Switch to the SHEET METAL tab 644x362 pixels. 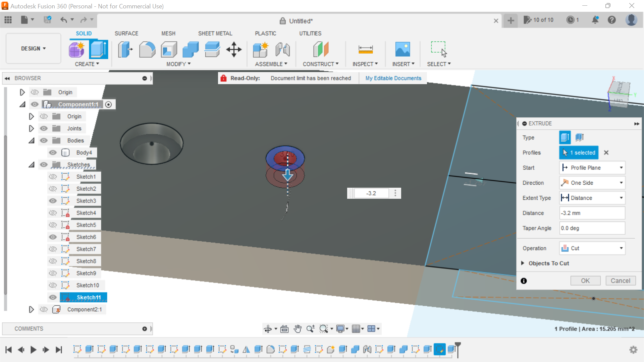pyautogui.click(x=215, y=33)
